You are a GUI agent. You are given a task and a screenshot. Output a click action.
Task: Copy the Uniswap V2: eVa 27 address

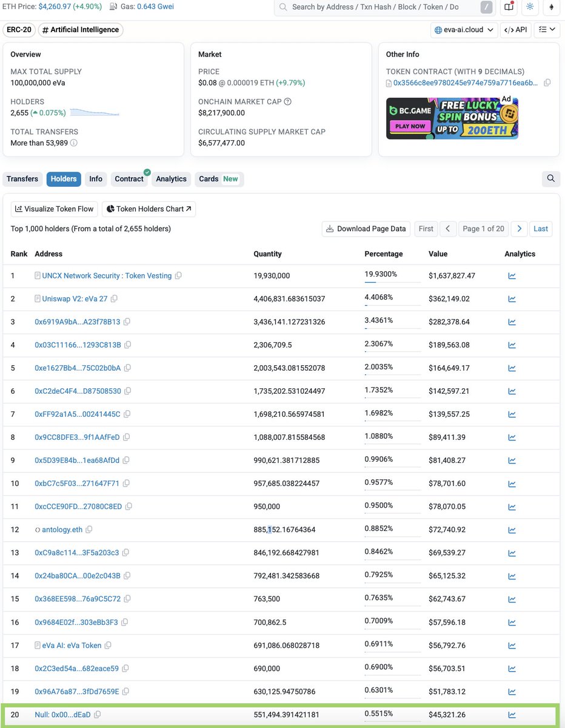pos(114,298)
